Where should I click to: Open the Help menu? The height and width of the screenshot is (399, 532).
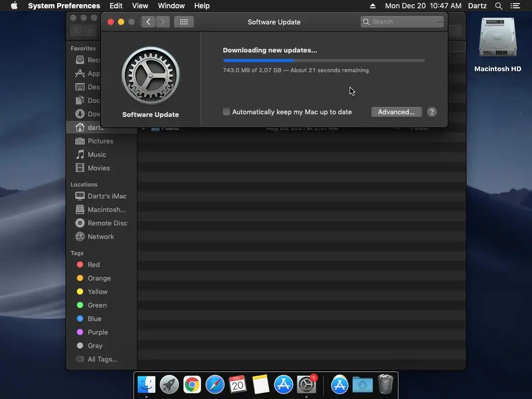202,6
